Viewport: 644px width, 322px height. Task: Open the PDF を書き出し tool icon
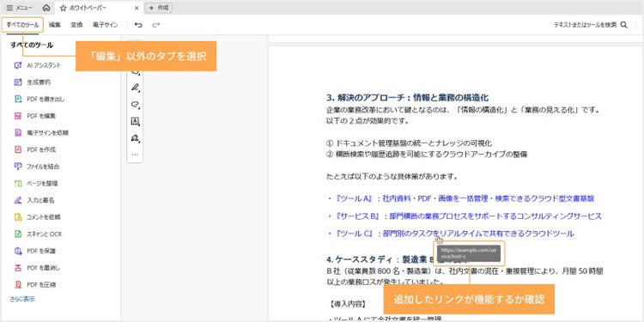click(18, 99)
